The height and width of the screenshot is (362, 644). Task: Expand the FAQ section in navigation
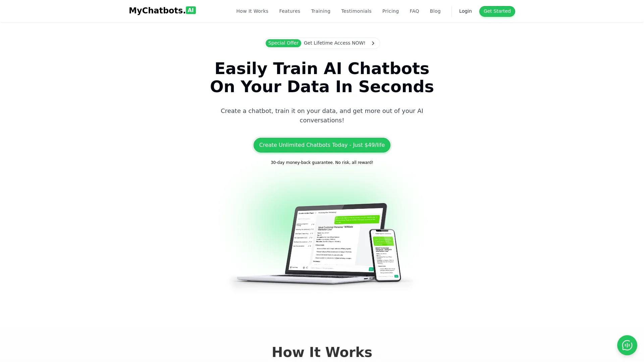[x=414, y=11]
